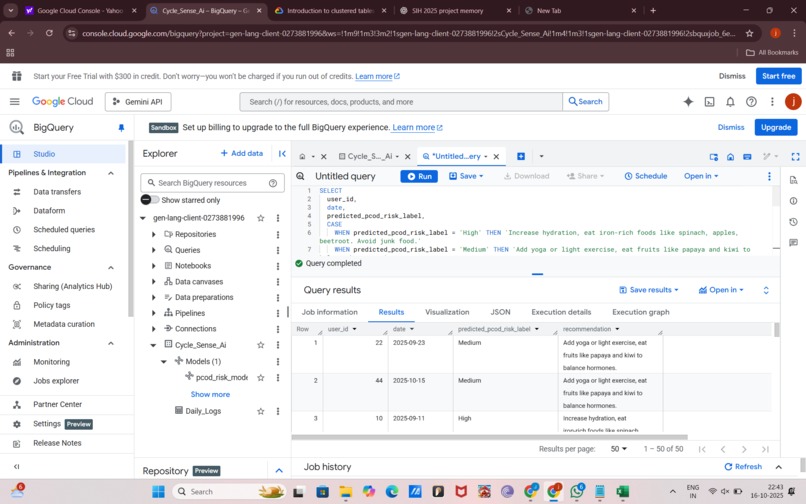
Task: Refresh the Job history
Action: tap(743, 467)
